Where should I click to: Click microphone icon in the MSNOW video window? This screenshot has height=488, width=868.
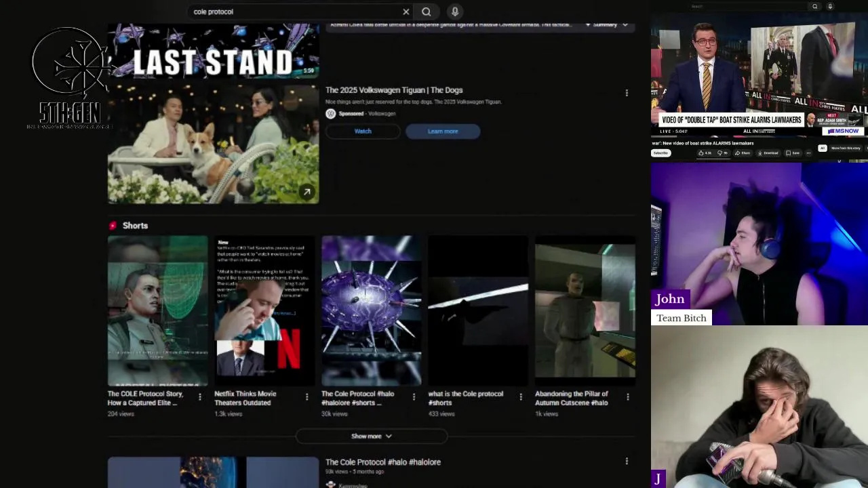(829, 7)
